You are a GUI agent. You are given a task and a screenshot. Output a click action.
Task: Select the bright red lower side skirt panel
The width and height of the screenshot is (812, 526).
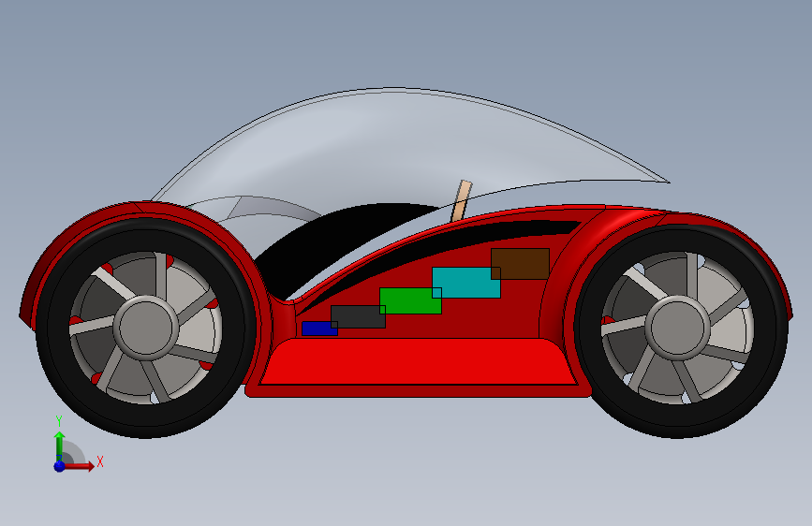click(x=419, y=361)
